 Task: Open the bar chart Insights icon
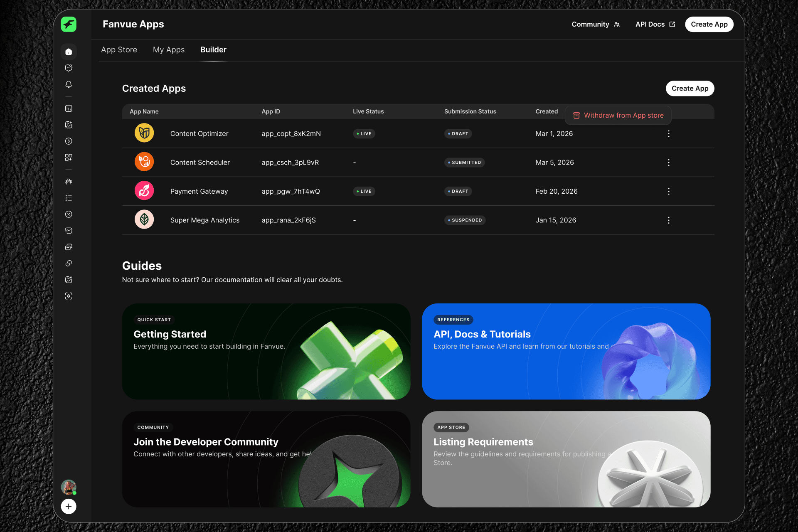[x=69, y=108]
